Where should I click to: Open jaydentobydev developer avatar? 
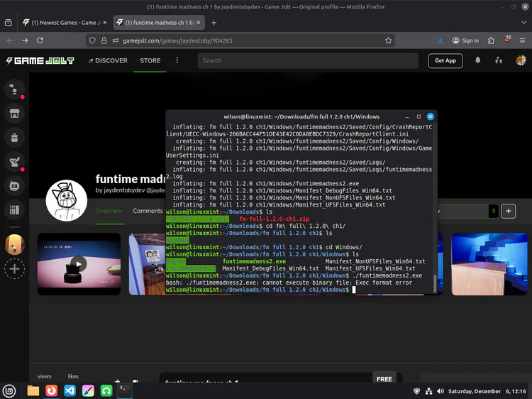[x=67, y=200]
